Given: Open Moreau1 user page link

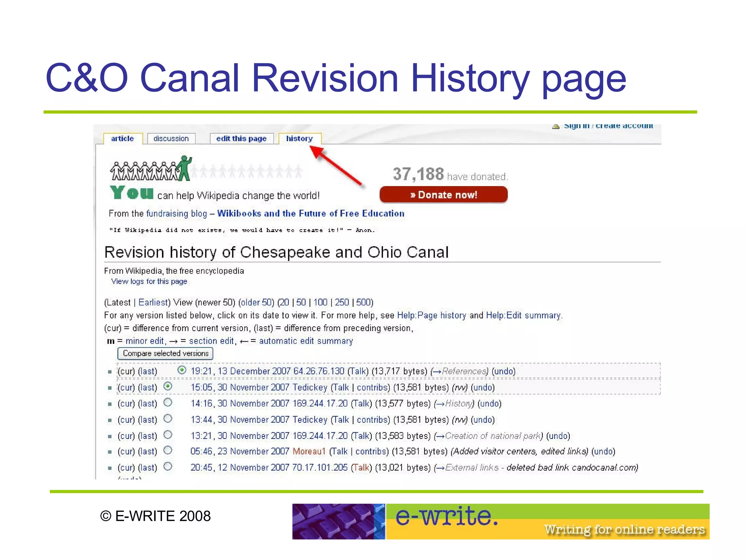Looking at the screenshot, I should [x=309, y=451].
